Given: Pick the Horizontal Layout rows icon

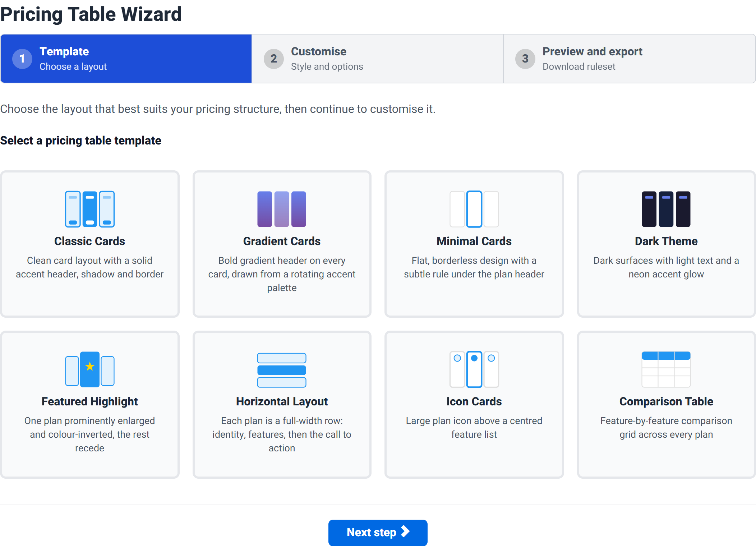Looking at the screenshot, I should click(282, 370).
